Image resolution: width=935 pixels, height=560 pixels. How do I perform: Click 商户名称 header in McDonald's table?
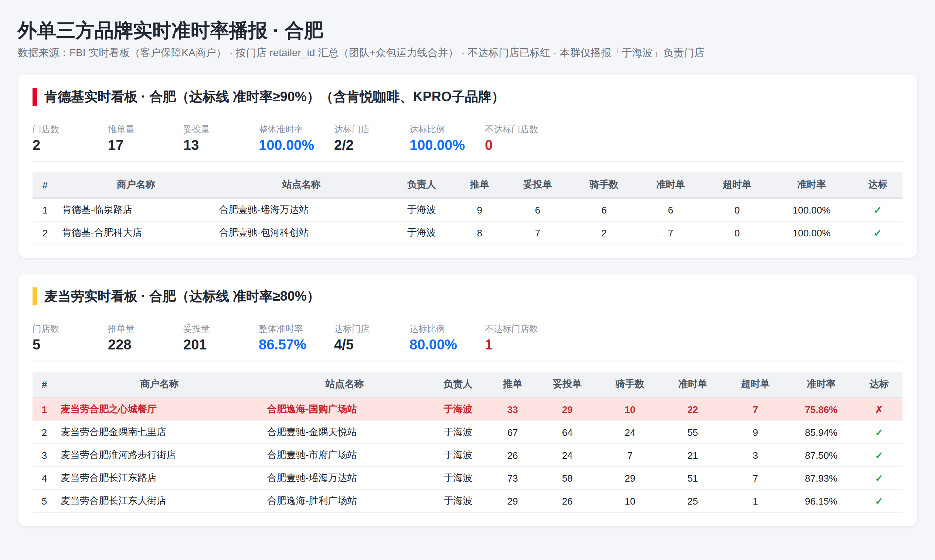click(159, 384)
